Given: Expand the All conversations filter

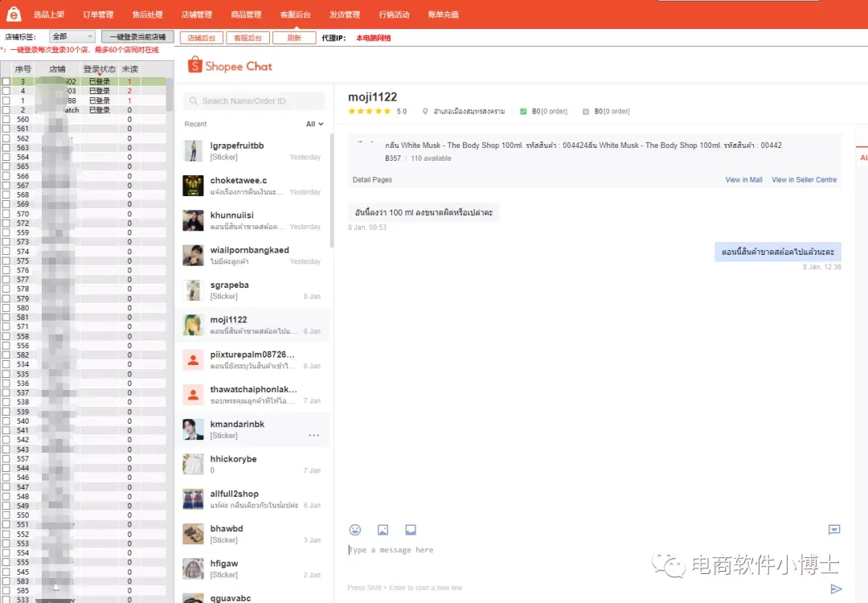Looking at the screenshot, I should tap(314, 124).
